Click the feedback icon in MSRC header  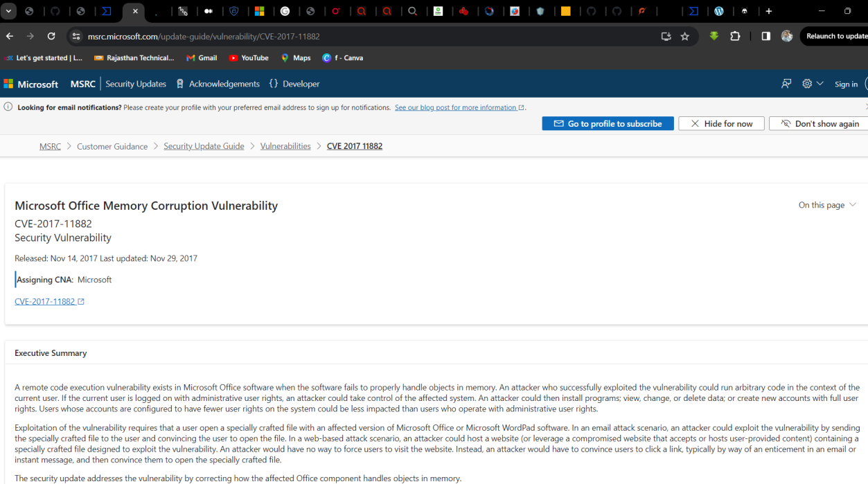(x=786, y=84)
